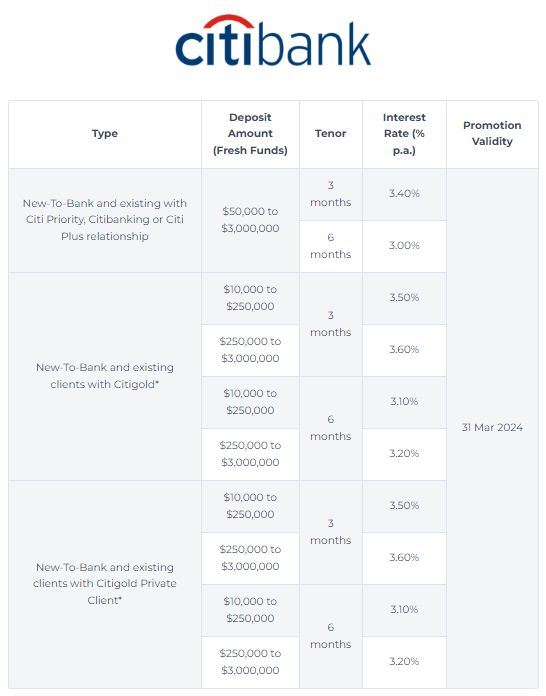The image size is (546, 696).
Task: Select the 3.10% rate under Citigold Private Client
Action: click(404, 610)
